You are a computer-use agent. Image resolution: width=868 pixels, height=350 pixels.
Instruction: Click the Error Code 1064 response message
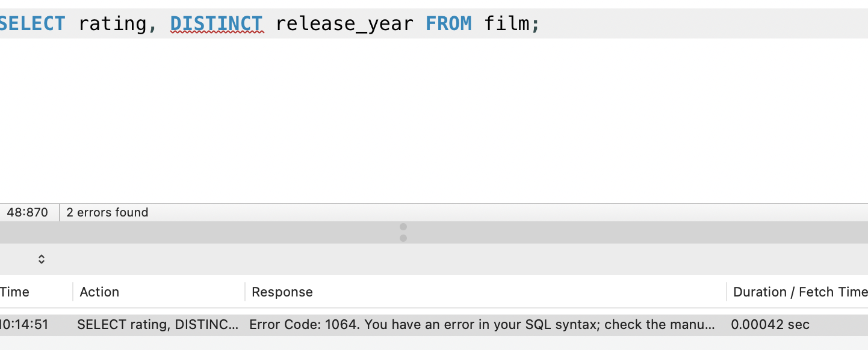(x=482, y=325)
